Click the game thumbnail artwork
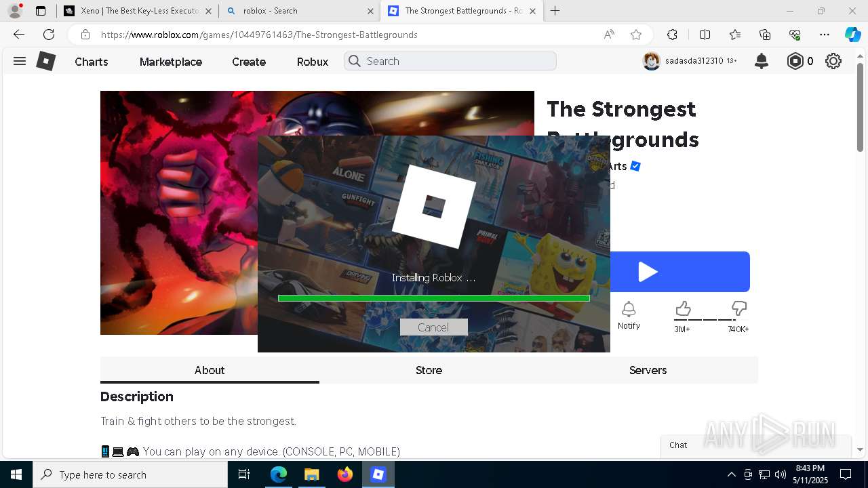Image resolution: width=868 pixels, height=488 pixels. point(180,213)
